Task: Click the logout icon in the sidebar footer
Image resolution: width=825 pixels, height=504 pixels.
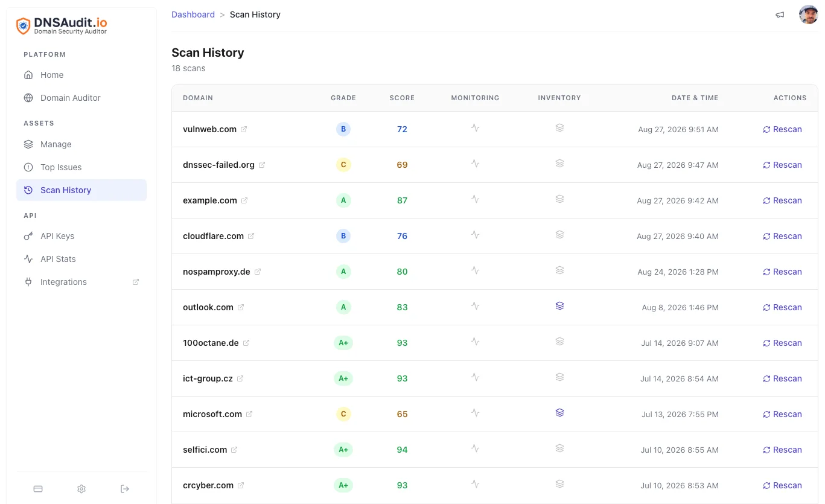Action: 125,489
